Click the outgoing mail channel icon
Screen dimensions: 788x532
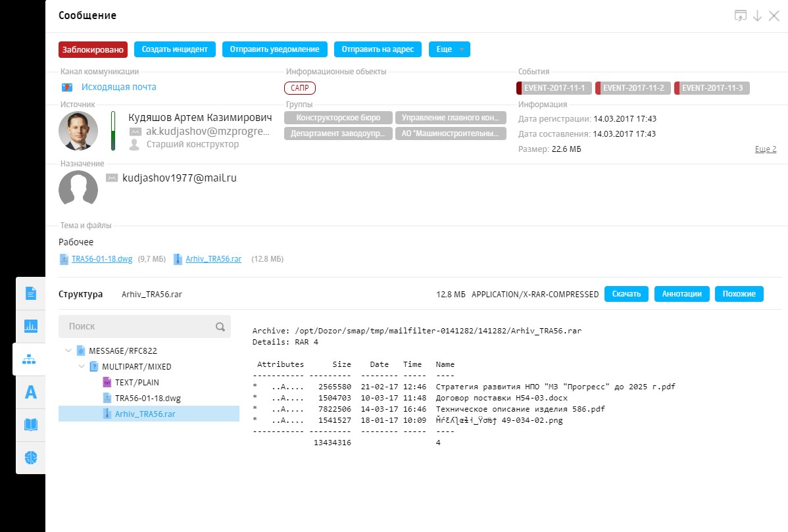pyautogui.click(x=67, y=87)
